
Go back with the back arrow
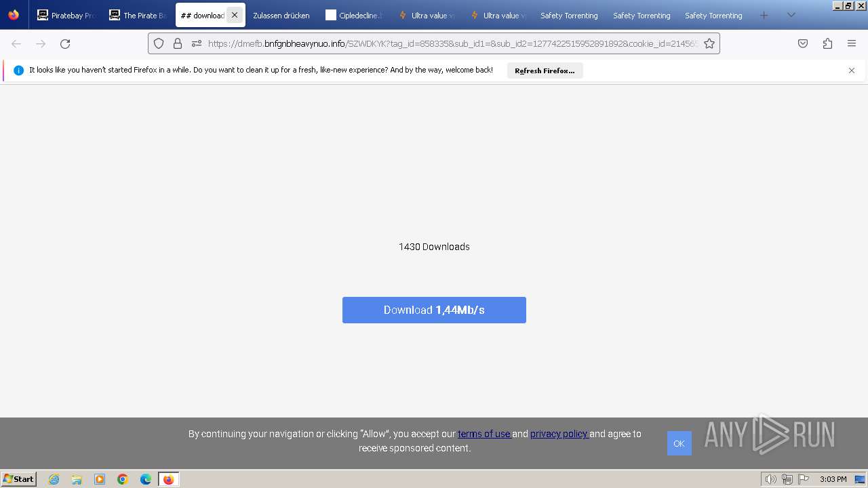[x=16, y=43]
